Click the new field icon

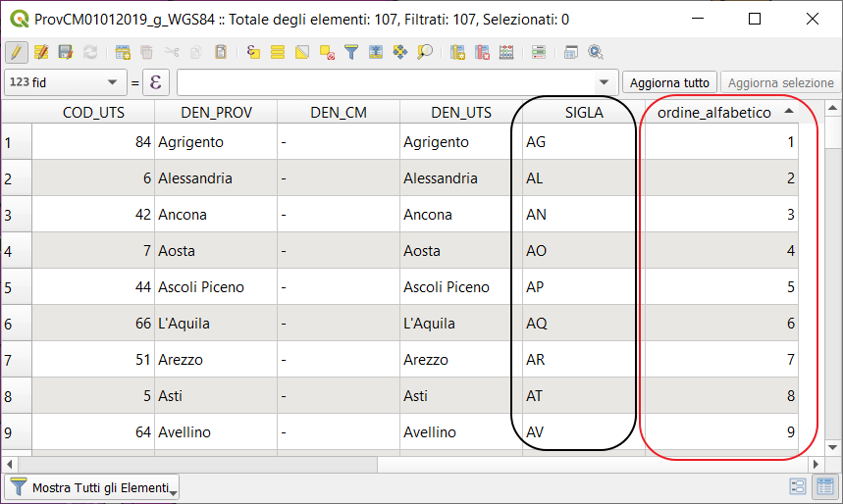pos(457,52)
